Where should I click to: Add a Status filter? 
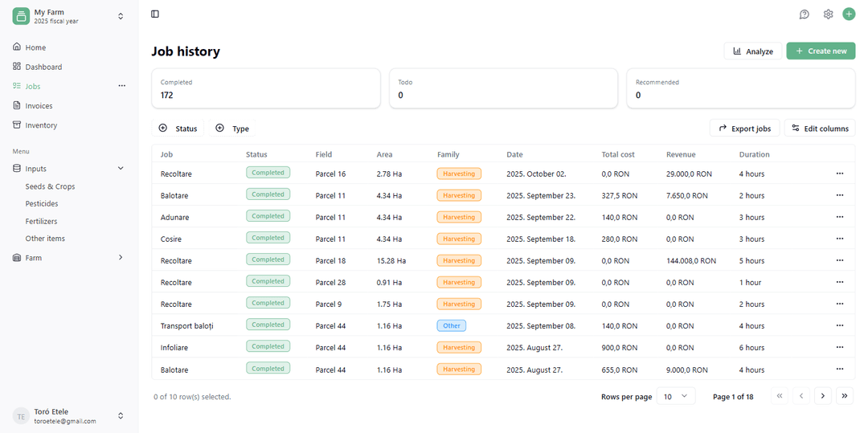[x=178, y=129]
